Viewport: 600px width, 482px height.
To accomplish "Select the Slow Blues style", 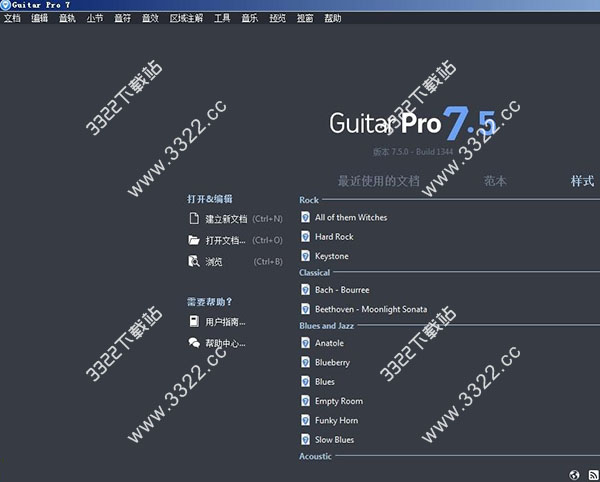I will [x=334, y=439].
